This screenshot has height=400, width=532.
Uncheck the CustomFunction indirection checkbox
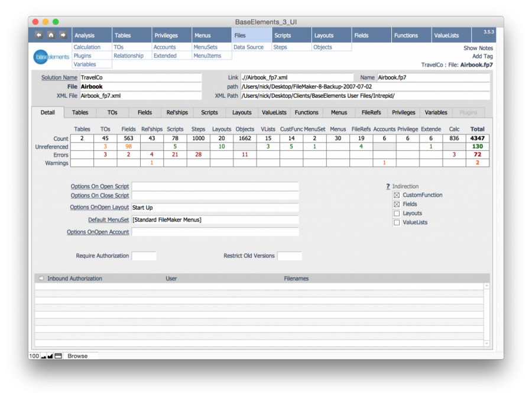[x=397, y=195]
